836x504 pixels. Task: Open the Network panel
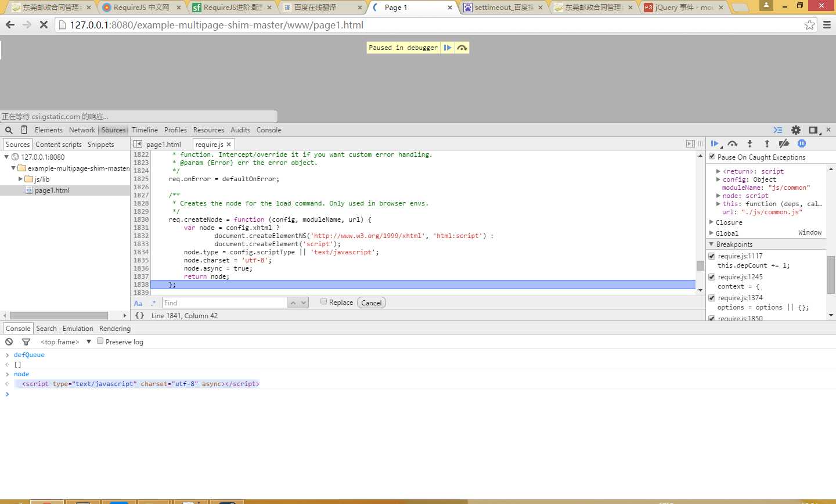(82, 130)
